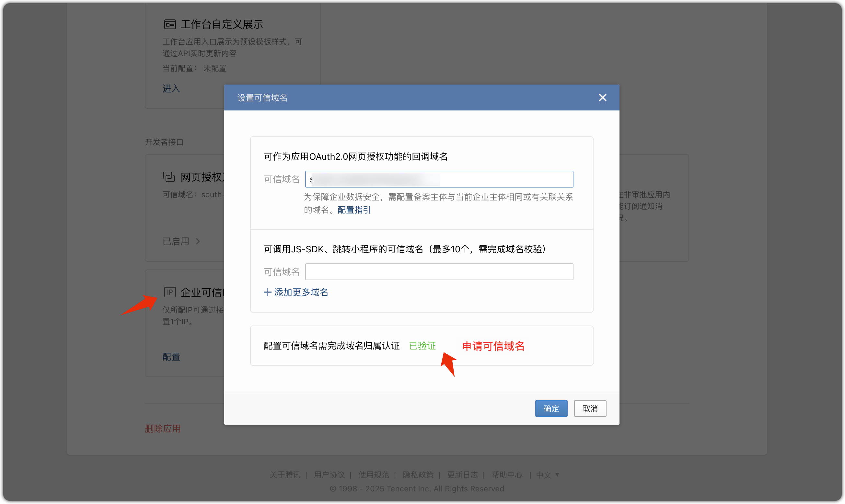Close the 设置可信域名 dialog
Screen dimensions: 845x504
[602, 97]
